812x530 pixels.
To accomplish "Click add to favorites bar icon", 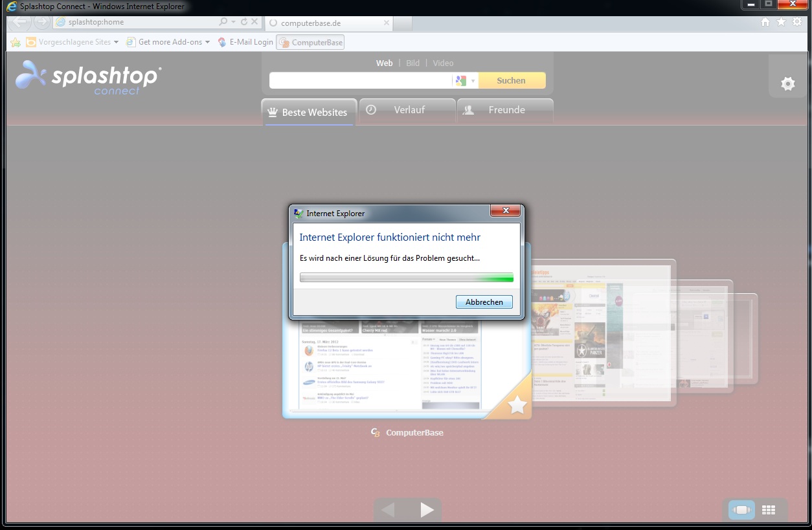I will (16, 42).
